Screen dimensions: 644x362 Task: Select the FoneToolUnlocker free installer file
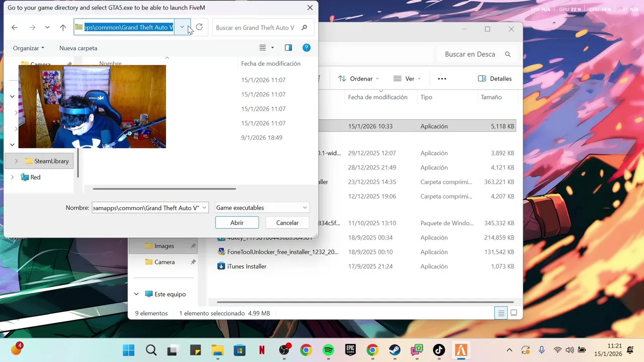tap(283, 252)
